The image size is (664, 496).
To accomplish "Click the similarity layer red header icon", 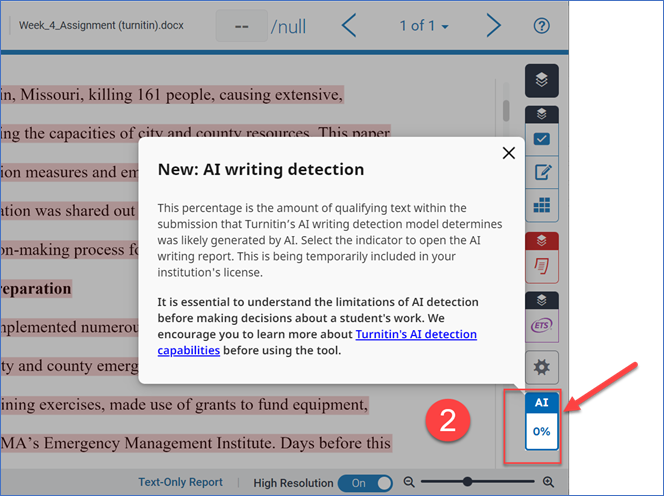I will coord(542,241).
